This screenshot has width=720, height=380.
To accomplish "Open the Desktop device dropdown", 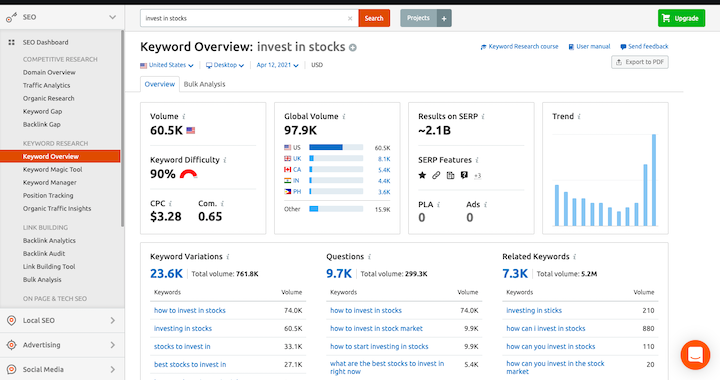I will 225,65.
